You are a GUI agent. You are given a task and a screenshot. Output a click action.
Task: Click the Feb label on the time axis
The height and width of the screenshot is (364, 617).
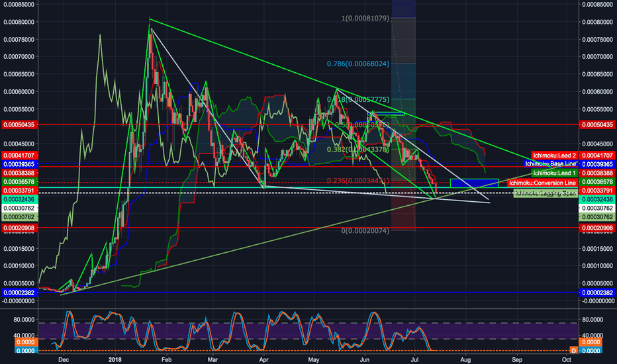click(x=166, y=359)
